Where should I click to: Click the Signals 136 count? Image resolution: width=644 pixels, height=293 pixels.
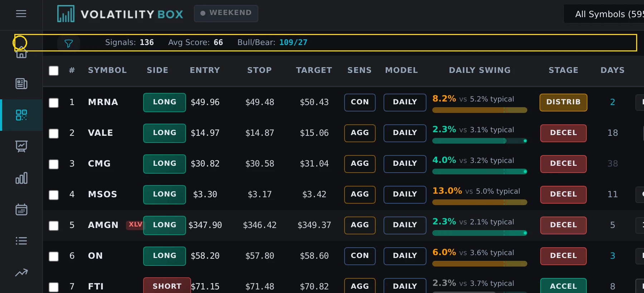[147, 43]
